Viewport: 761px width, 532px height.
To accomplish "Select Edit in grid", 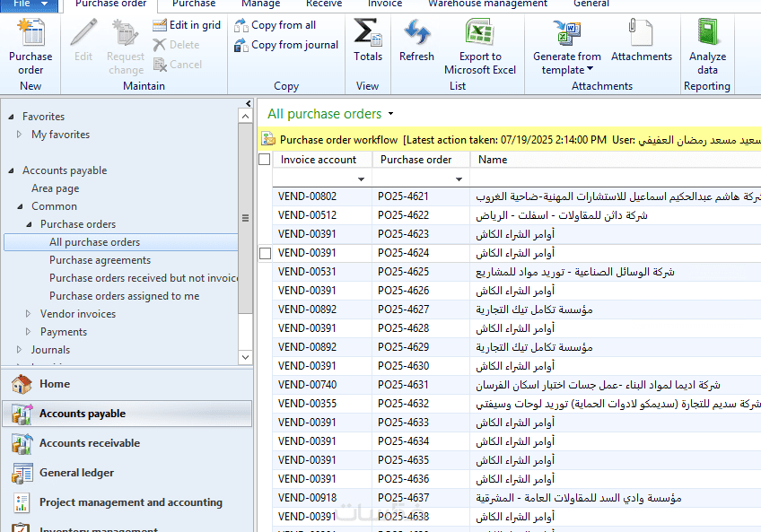I will point(187,25).
